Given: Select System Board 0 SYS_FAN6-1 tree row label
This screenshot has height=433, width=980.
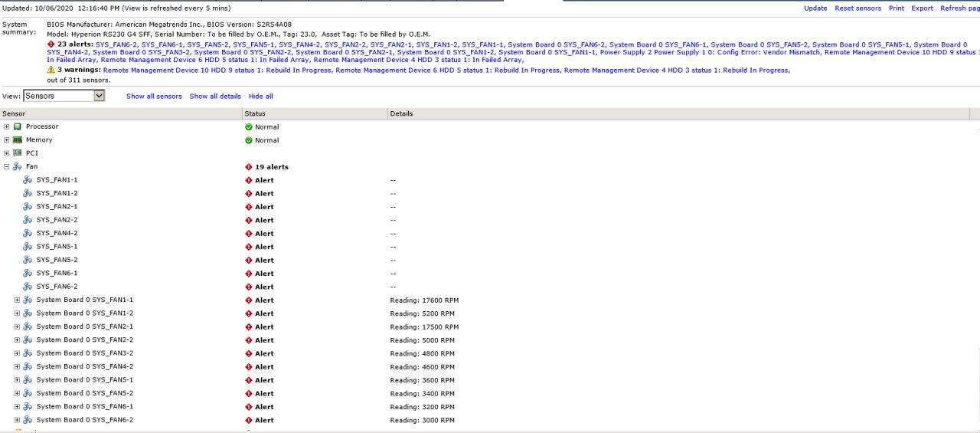Looking at the screenshot, I should 85,406.
